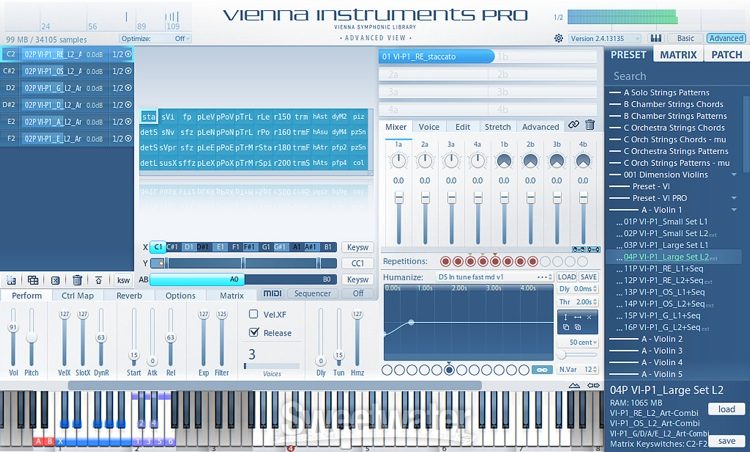Viewport: 750px width, 452px height.
Task: Click the ksw button in matrix toolbar
Action: (123, 280)
